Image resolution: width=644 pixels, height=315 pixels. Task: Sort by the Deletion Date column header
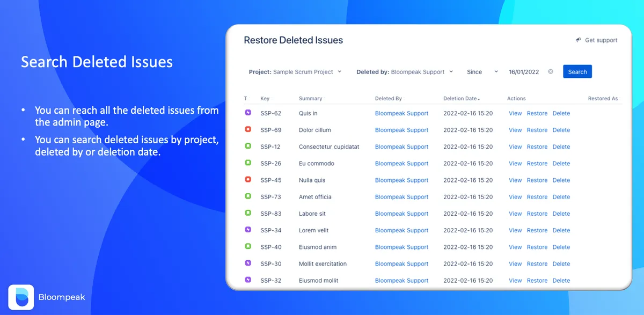462,99
